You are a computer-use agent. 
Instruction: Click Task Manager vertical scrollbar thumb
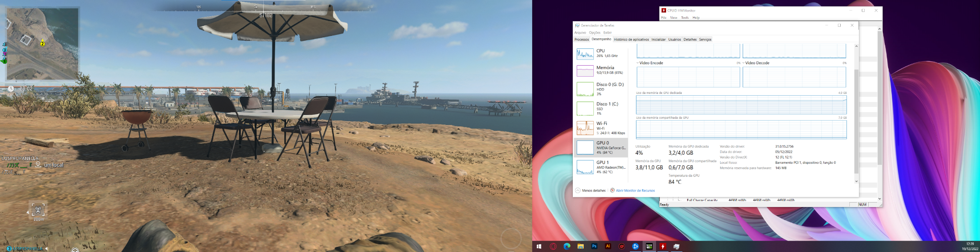click(x=856, y=121)
